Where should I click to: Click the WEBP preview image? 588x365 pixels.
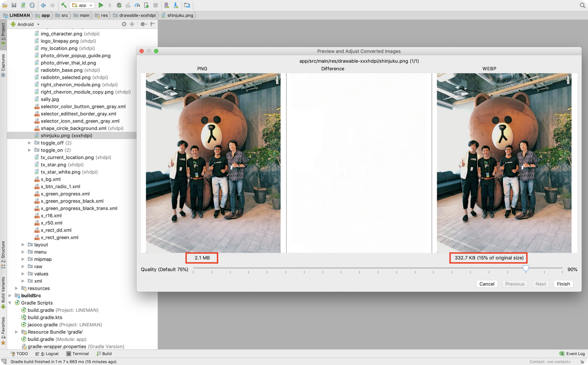tap(504, 163)
